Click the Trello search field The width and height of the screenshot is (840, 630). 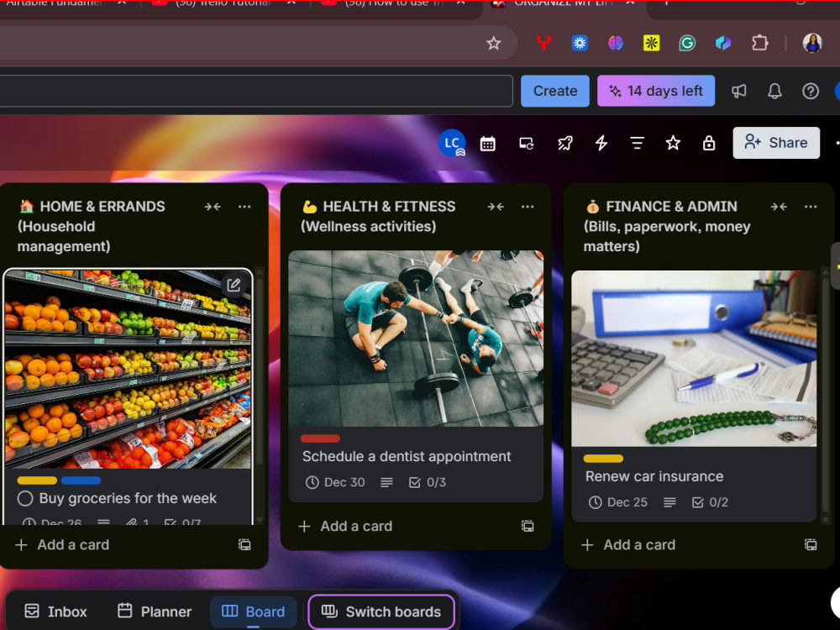pyautogui.click(x=256, y=91)
